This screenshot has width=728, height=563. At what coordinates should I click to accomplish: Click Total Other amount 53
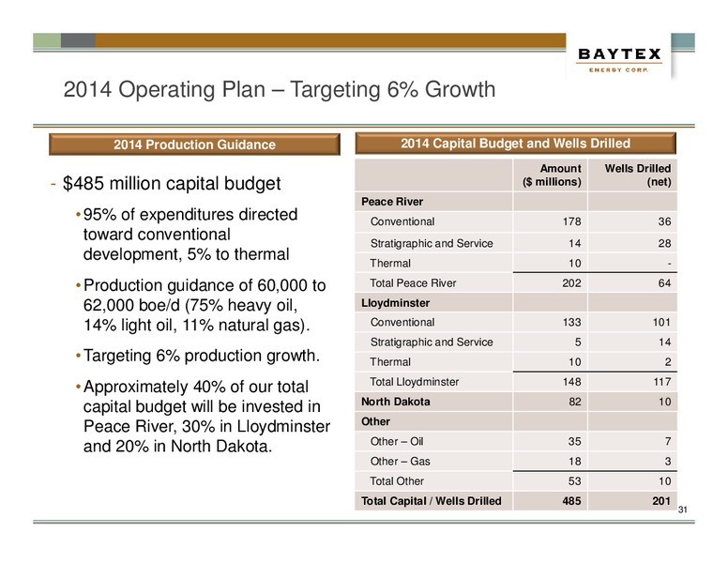click(x=575, y=481)
